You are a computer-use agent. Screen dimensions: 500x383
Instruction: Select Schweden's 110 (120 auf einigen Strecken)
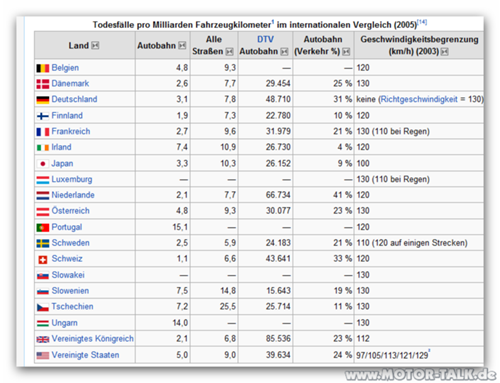point(412,243)
